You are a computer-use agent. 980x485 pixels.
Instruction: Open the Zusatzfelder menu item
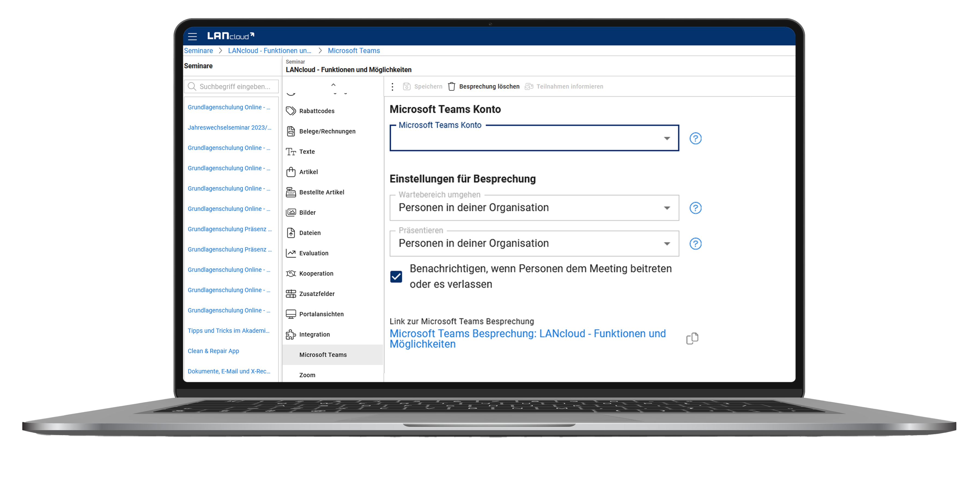(333, 294)
